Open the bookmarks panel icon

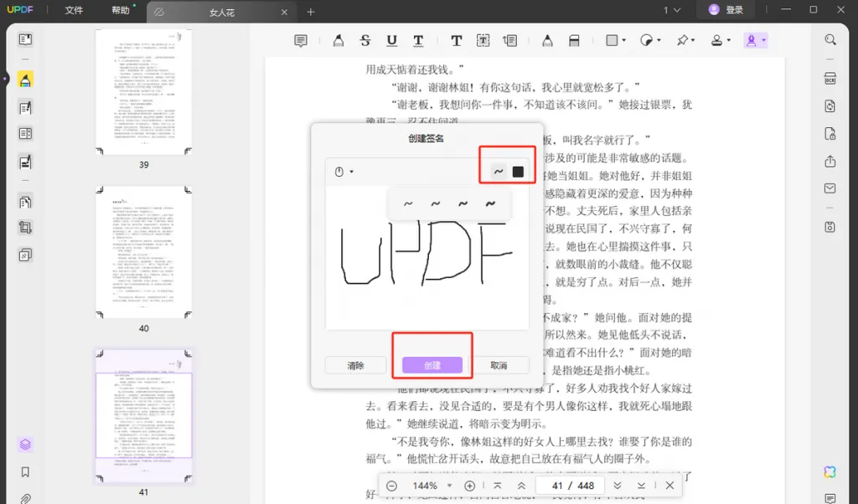click(x=25, y=471)
